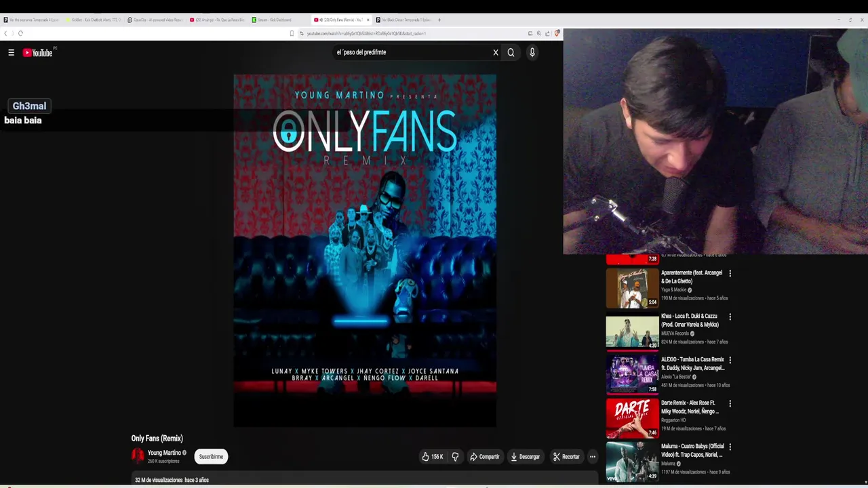The width and height of the screenshot is (868, 488).
Task: Open Young Martino channel avatar
Action: click(x=138, y=456)
